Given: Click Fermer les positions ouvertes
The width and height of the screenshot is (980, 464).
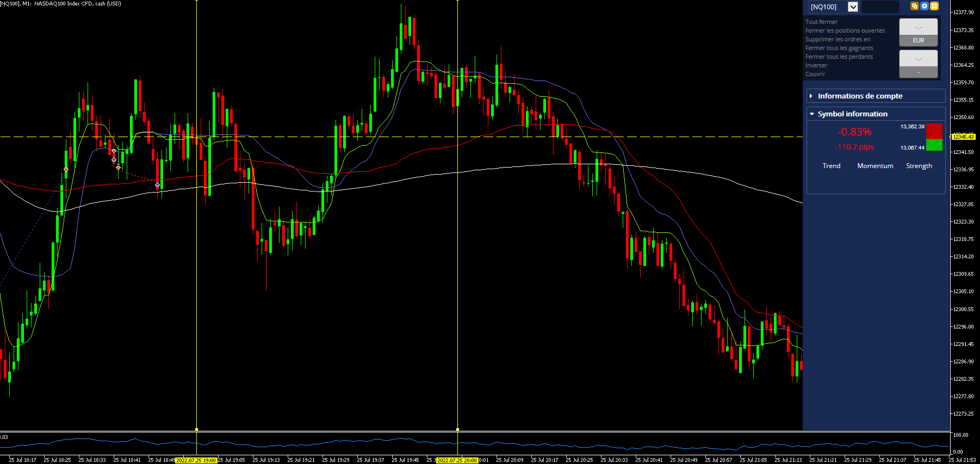Looking at the screenshot, I should point(845,30).
